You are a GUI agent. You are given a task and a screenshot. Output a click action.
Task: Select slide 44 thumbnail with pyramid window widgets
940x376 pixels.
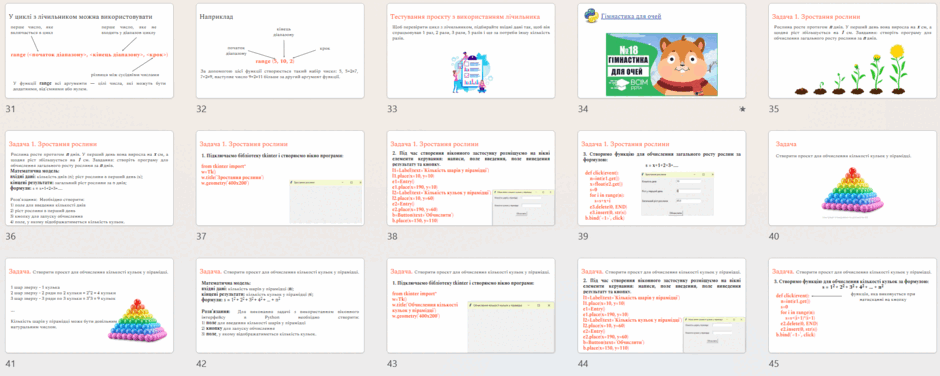point(662,306)
